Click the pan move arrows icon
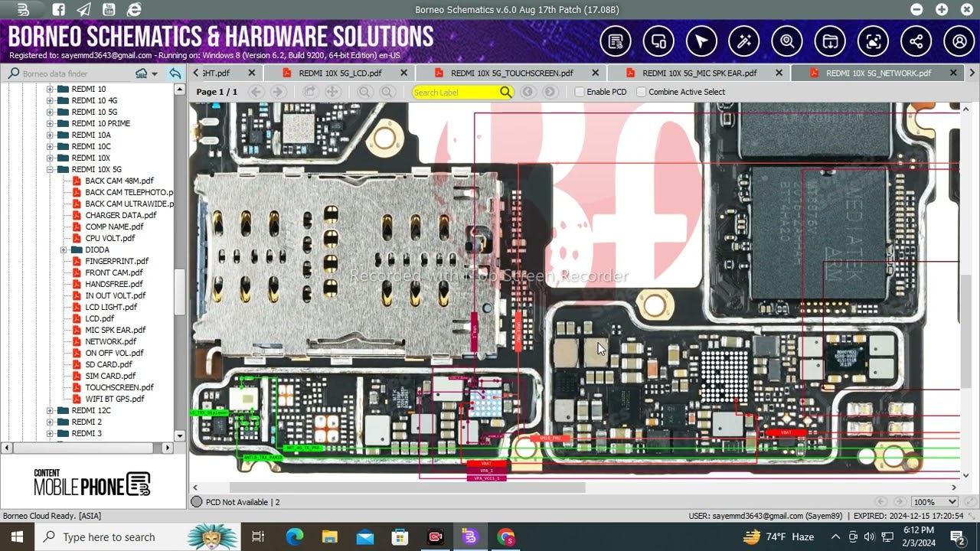 [x=332, y=92]
